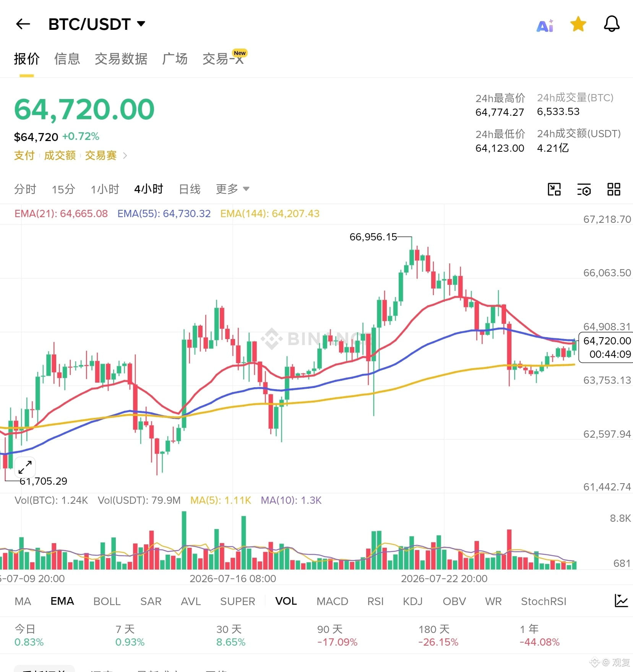Open indicator settings icon beside StochRSI
This screenshot has width=633, height=672.
621,601
